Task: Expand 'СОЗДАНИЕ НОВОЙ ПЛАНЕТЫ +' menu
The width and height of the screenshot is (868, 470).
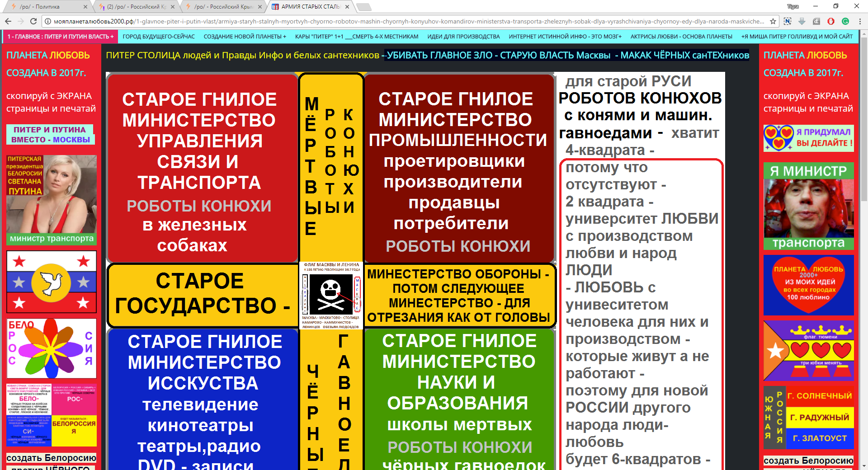Action: point(245,37)
